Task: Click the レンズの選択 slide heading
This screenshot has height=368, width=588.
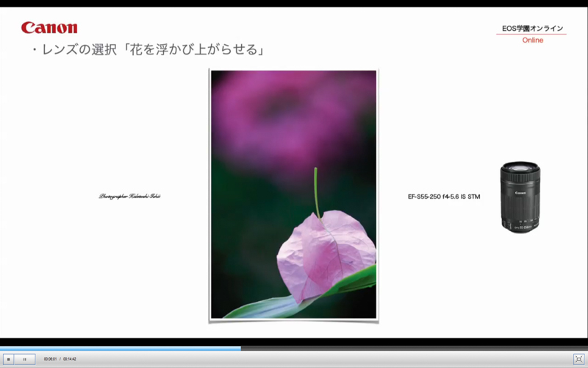Action: 148,49
